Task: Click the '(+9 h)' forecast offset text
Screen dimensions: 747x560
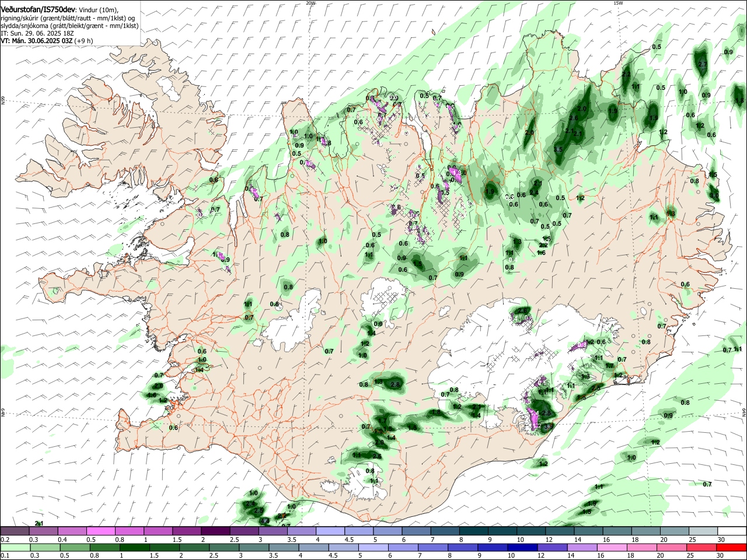Action: (84, 41)
